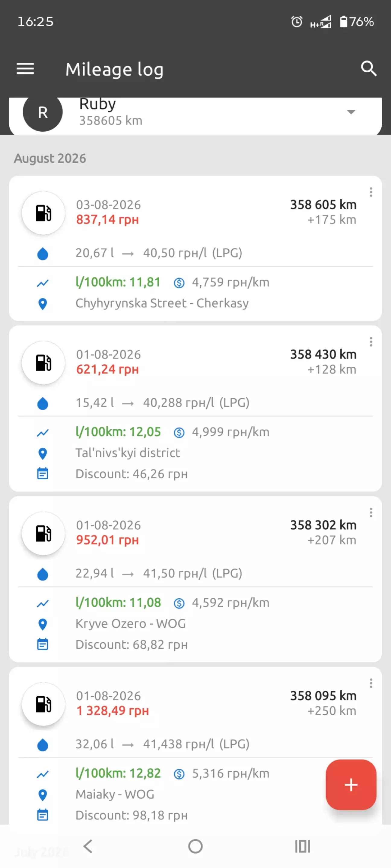Screen dimensions: 391x868
Task: Tap fuel pump icon of 621,24 грн entry
Action: click(x=43, y=362)
